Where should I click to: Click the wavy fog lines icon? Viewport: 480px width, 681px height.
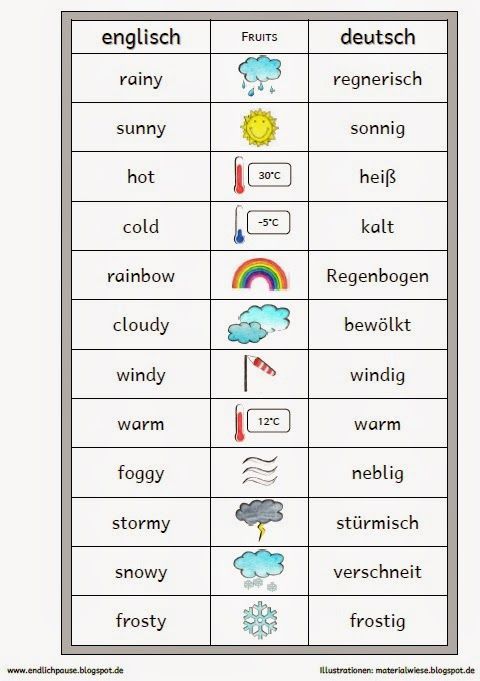pos(260,471)
